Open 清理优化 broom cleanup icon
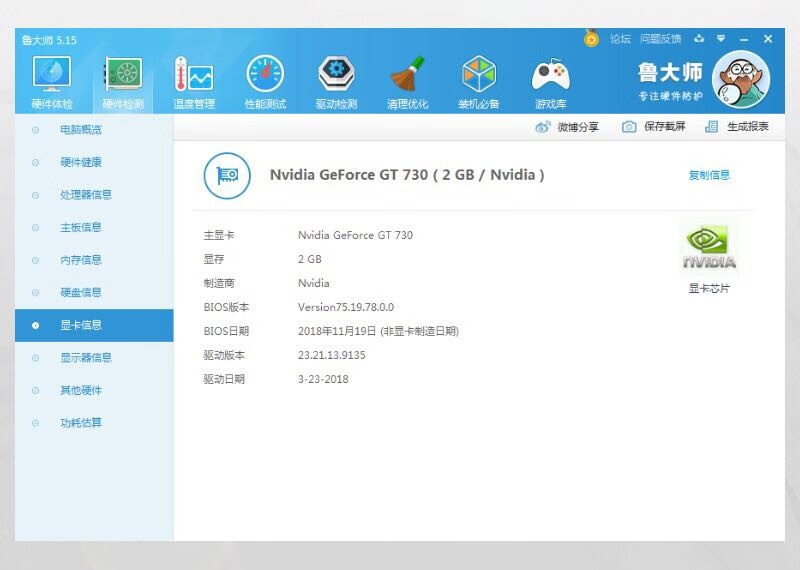Screen dimensions: 800x570 pos(408,75)
